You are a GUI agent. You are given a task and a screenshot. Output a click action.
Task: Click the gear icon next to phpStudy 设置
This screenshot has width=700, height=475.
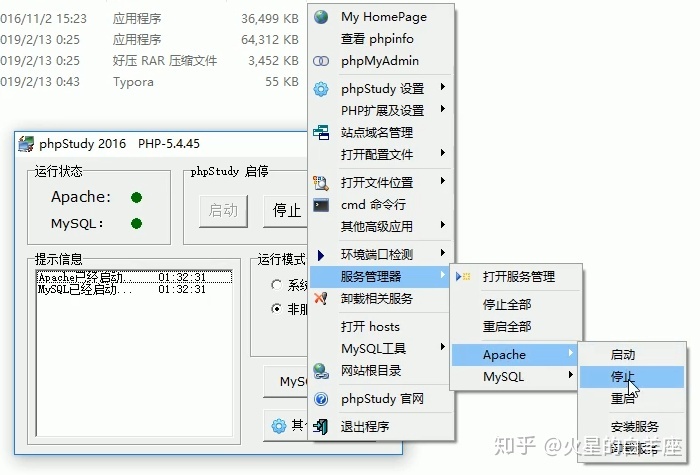click(321, 89)
